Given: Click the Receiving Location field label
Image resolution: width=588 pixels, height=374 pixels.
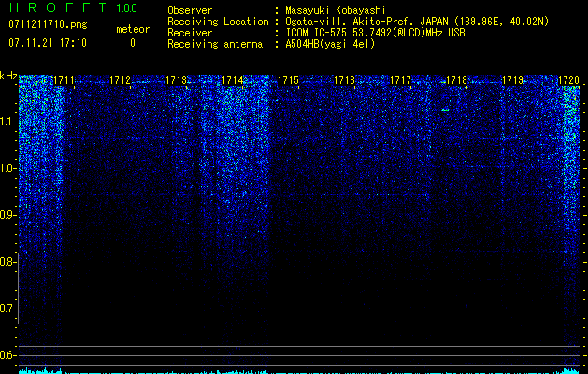Looking at the screenshot, I should point(218,22).
